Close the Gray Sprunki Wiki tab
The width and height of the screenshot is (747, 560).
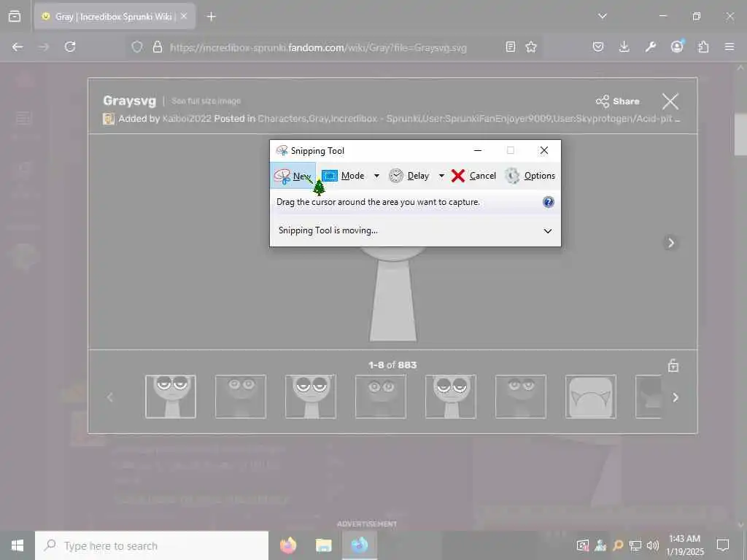pos(184,16)
